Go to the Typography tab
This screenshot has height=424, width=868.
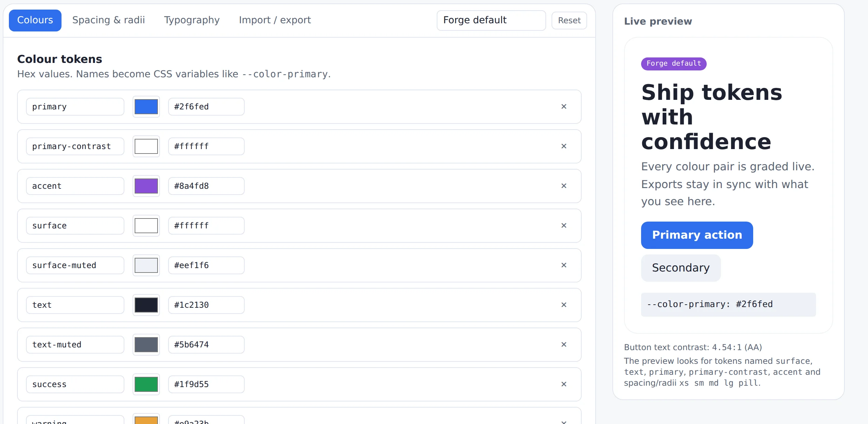tap(192, 20)
